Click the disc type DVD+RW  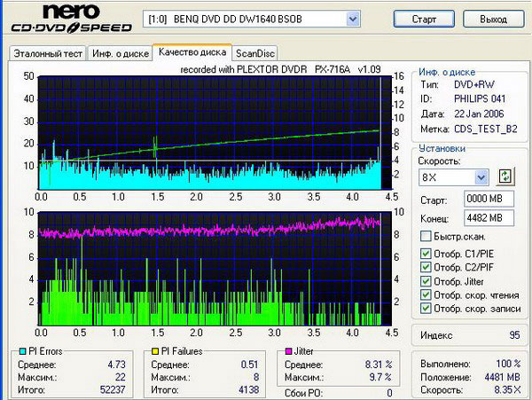point(474,84)
